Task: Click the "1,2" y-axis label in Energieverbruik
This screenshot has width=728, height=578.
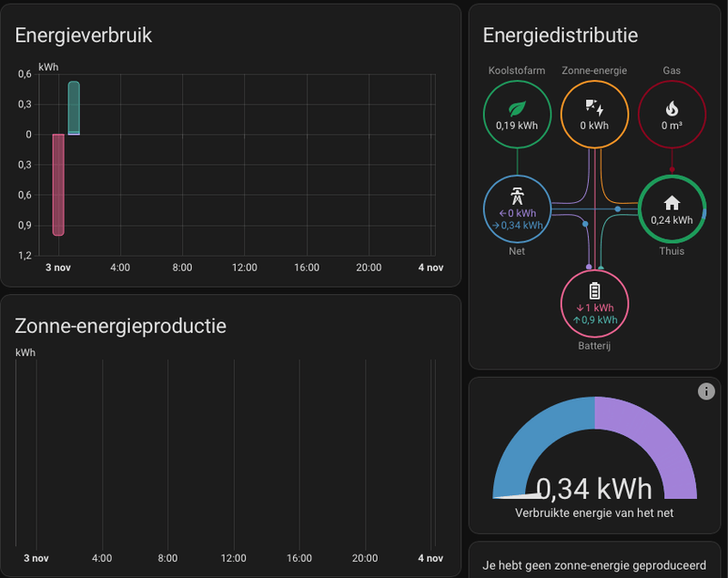Action: (x=25, y=256)
